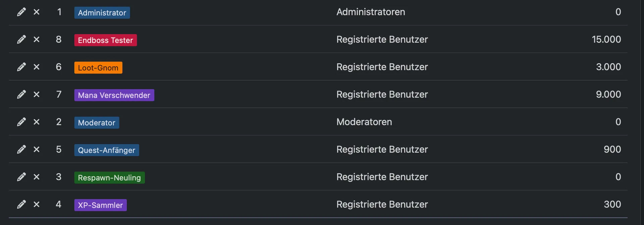Edit the Loot-Gnom rank
This screenshot has height=225, width=644.
(21, 67)
